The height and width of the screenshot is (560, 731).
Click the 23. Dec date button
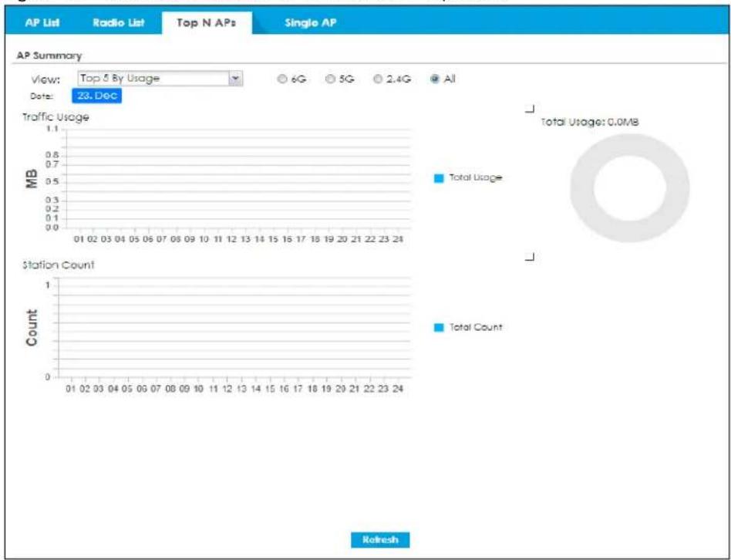(x=96, y=96)
